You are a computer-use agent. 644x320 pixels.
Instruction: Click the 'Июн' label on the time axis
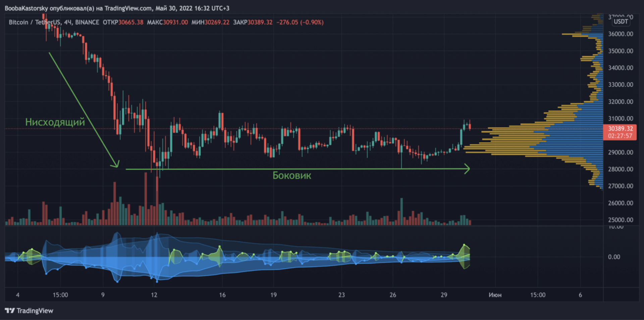pyautogui.click(x=495, y=295)
